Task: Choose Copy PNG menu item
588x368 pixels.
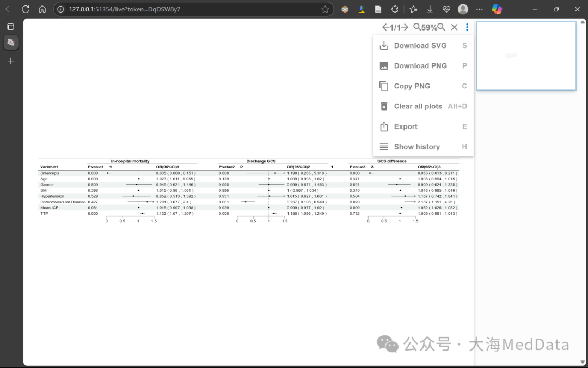Action: (x=423, y=86)
